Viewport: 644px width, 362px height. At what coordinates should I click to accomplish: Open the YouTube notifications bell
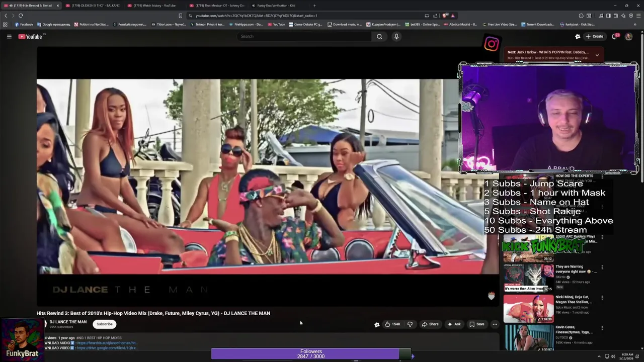[614, 36]
